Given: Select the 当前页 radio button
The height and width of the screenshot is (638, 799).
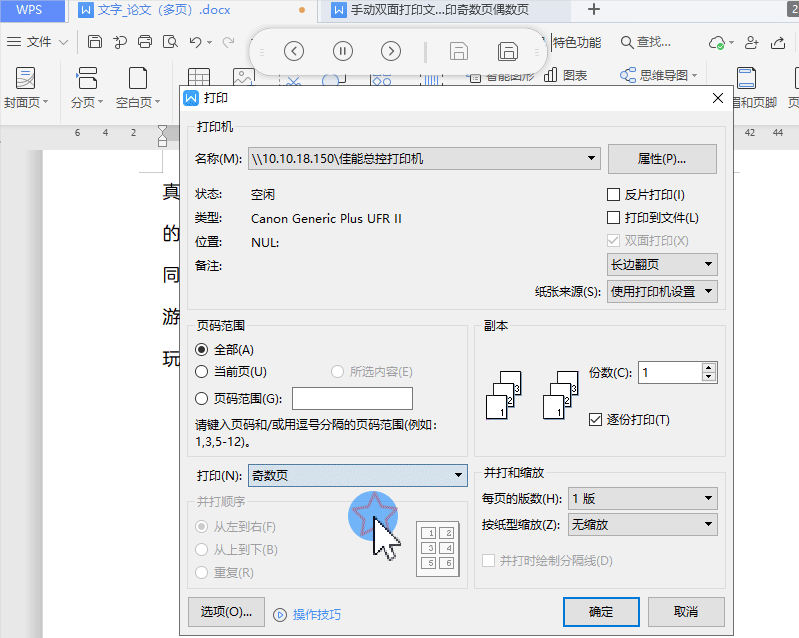Looking at the screenshot, I should pos(202,372).
